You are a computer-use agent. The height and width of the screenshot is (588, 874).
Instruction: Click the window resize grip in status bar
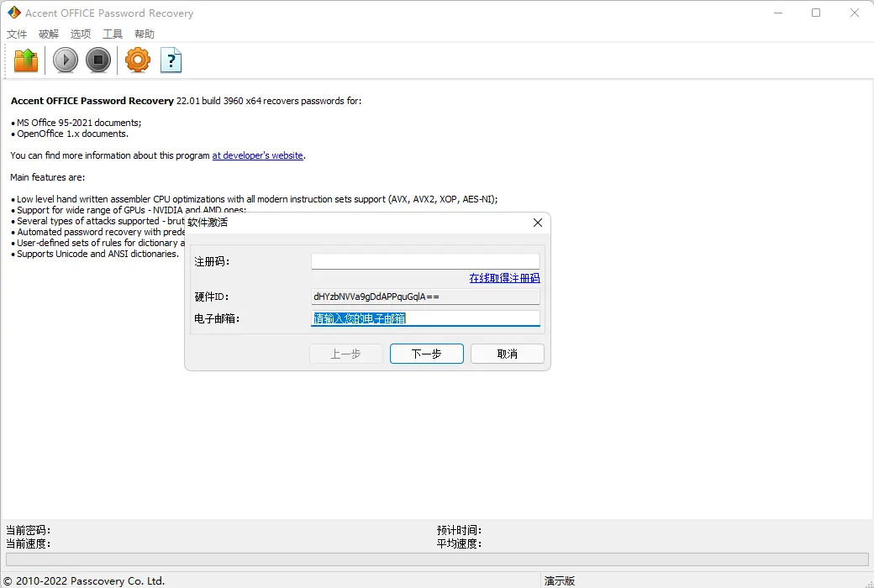[x=869, y=583]
